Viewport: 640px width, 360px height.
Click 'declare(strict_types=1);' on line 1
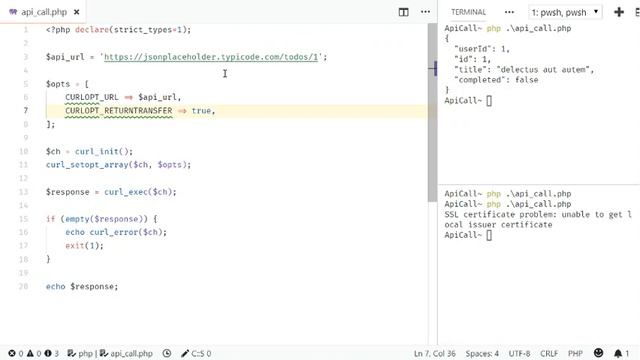pyautogui.click(x=133, y=30)
